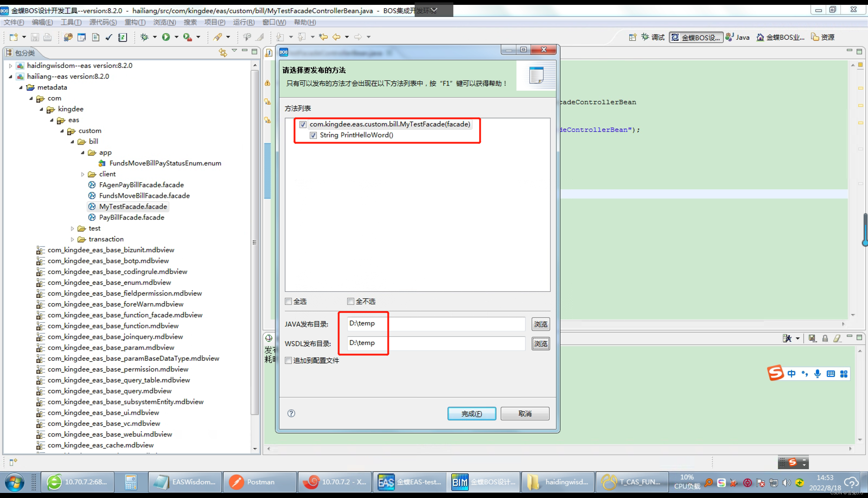Switch to the Java perspective
The image size is (868, 498).
738,37
